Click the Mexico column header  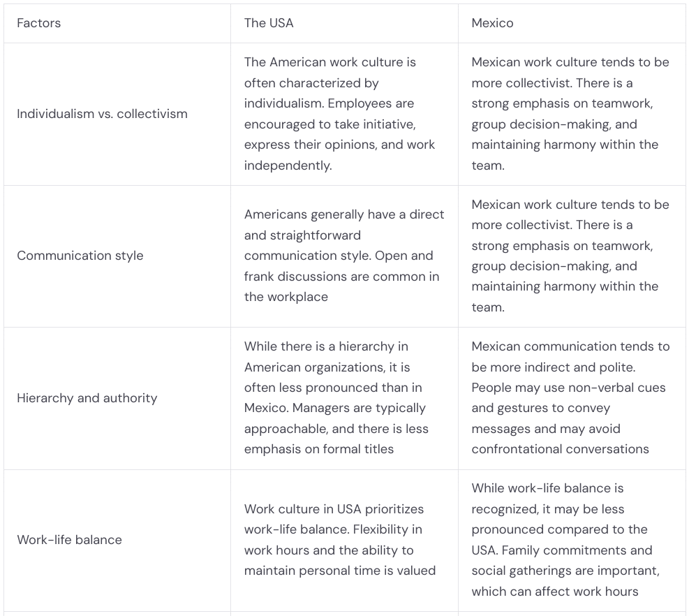click(x=492, y=23)
